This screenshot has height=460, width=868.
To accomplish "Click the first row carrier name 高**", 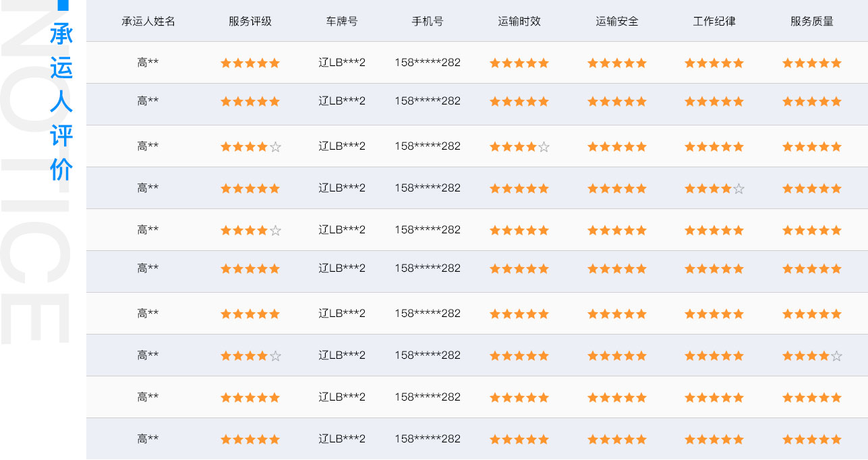I will [x=148, y=63].
